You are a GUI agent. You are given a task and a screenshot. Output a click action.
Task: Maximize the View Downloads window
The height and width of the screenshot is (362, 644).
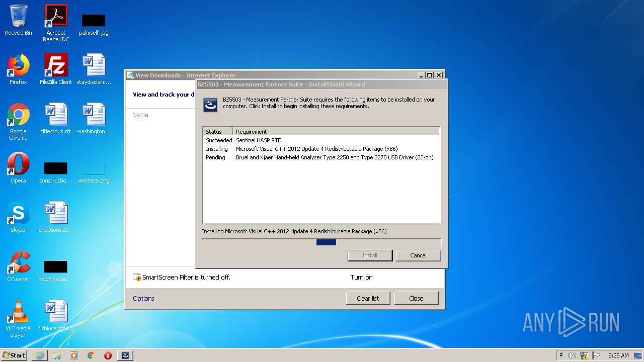point(429,75)
